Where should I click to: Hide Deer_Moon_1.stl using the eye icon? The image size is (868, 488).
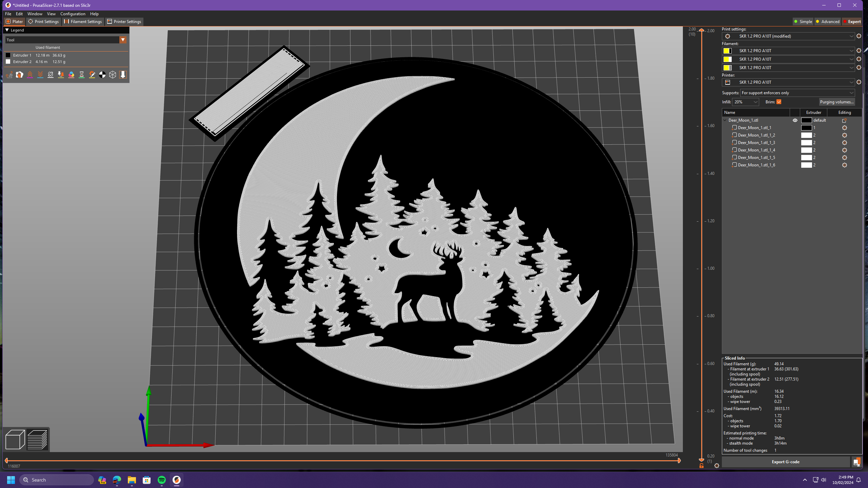795,120
